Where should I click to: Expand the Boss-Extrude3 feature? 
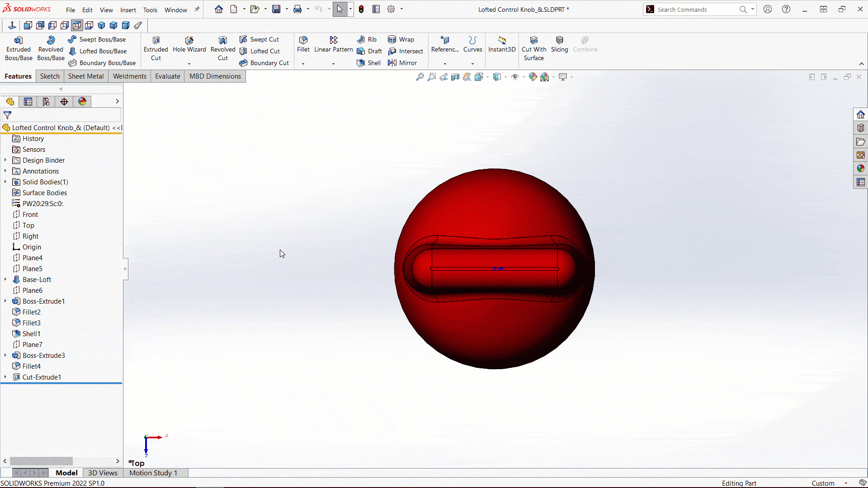pos(5,355)
